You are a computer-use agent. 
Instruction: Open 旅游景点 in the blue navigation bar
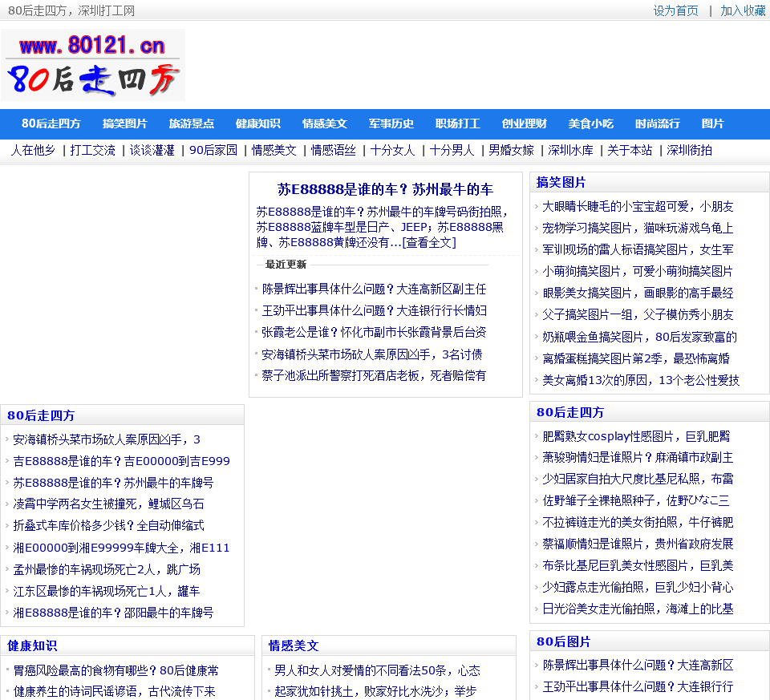click(x=192, y=123)
